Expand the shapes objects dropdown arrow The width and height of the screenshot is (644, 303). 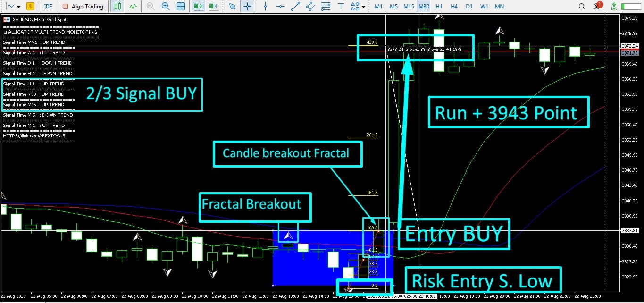coord(364,7)
